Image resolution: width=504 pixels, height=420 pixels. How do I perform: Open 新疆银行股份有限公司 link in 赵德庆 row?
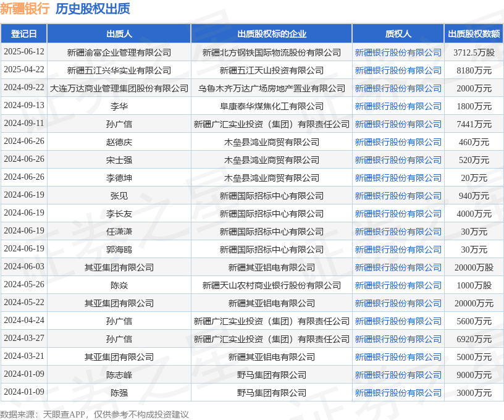398,142
